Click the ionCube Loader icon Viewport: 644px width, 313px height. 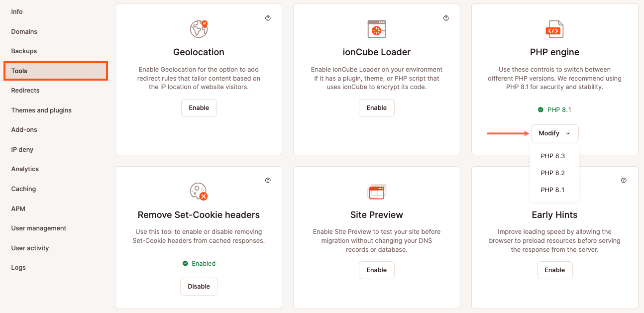[x=377, y=29]
